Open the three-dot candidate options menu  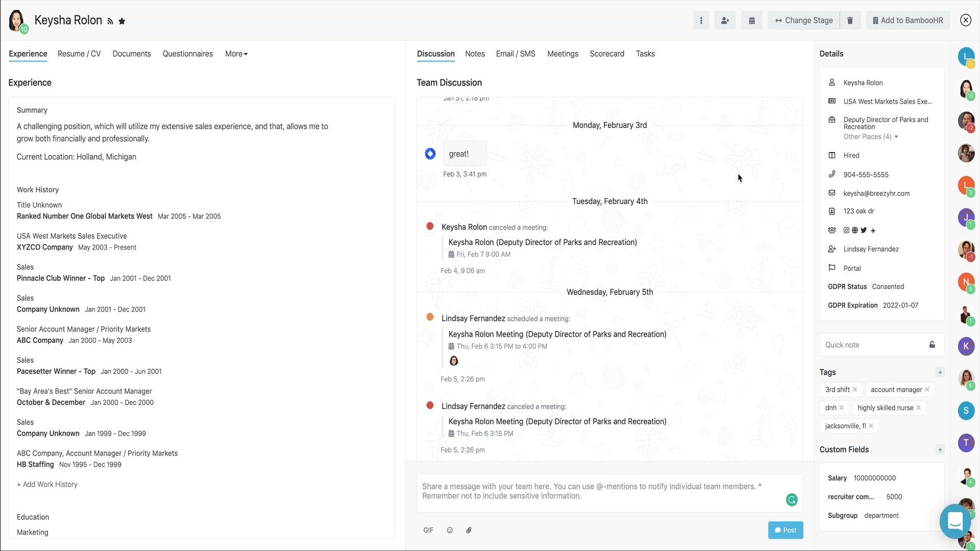pyautogui.click(x=701, y=20)
